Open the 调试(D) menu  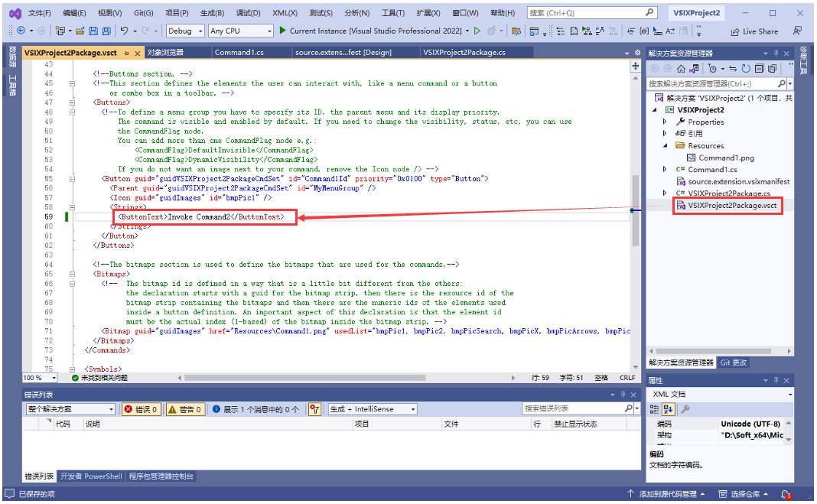click(x=248, y=13)
